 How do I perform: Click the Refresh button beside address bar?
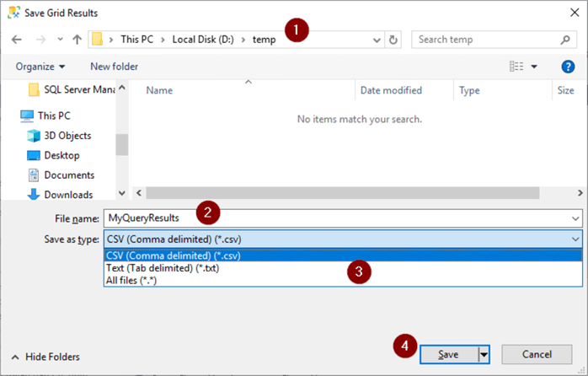tap(393, 40)
